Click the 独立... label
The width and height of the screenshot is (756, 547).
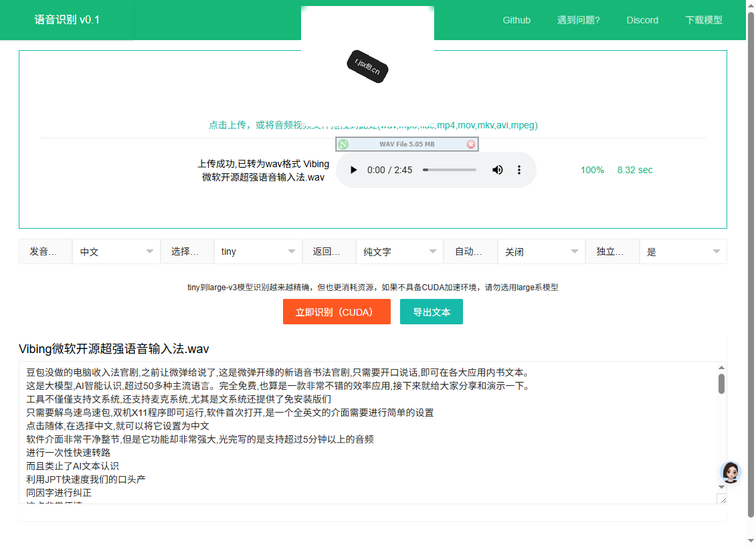pos(612,251)
